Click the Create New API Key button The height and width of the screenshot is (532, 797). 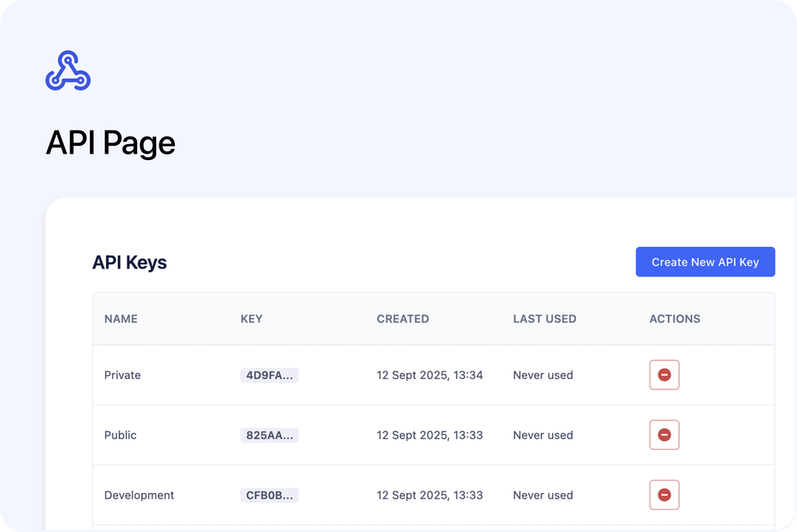(x=705, y=261)
